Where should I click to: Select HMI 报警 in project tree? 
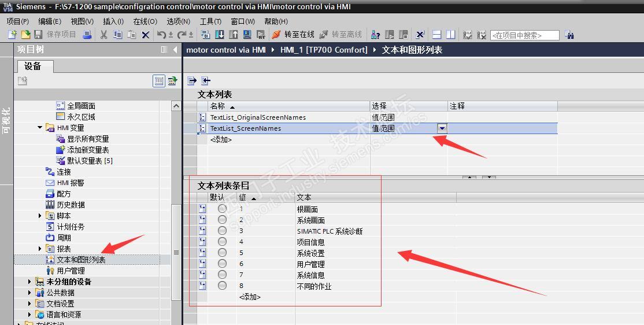pos(70,183)
